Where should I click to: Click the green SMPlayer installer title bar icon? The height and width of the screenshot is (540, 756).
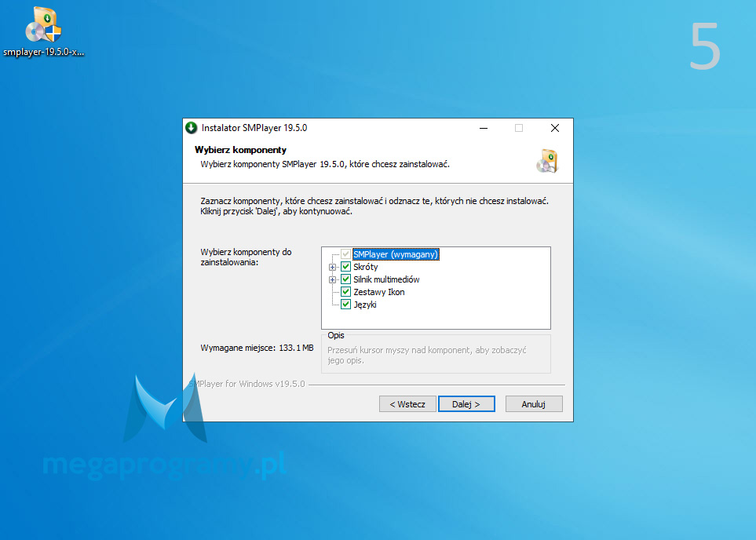pyautogui.click(x=191, y=128)
